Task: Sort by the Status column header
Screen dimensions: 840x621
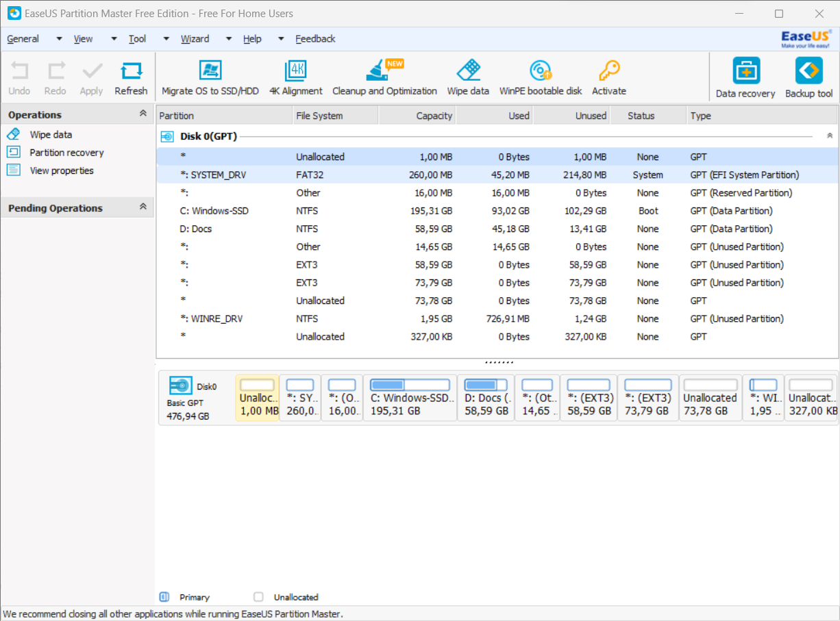Action: click(648, 116)
